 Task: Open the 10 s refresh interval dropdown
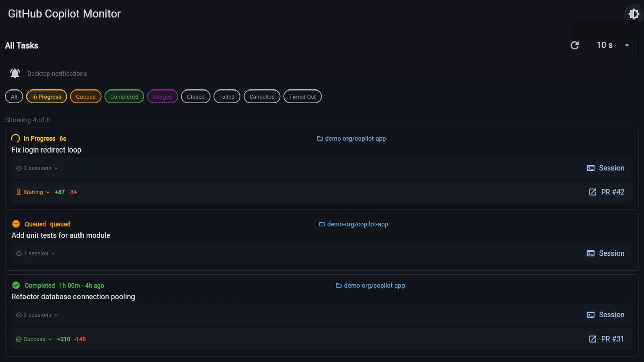(x=613, y=45)
